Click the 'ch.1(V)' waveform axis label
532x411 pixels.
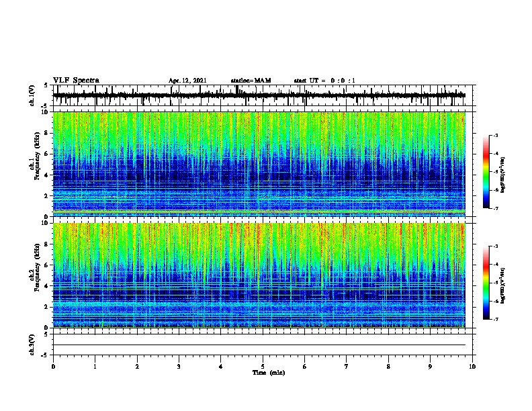click(x=32, y=95)
